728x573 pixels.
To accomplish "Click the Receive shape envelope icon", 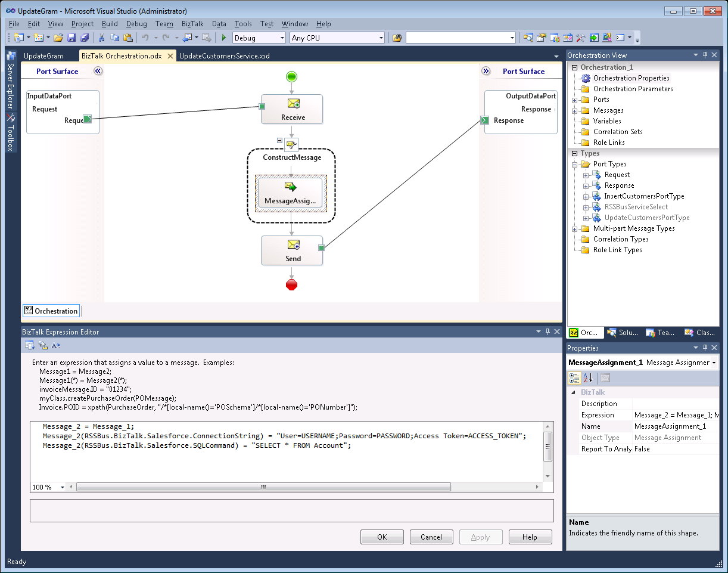I will click(293, 104).
